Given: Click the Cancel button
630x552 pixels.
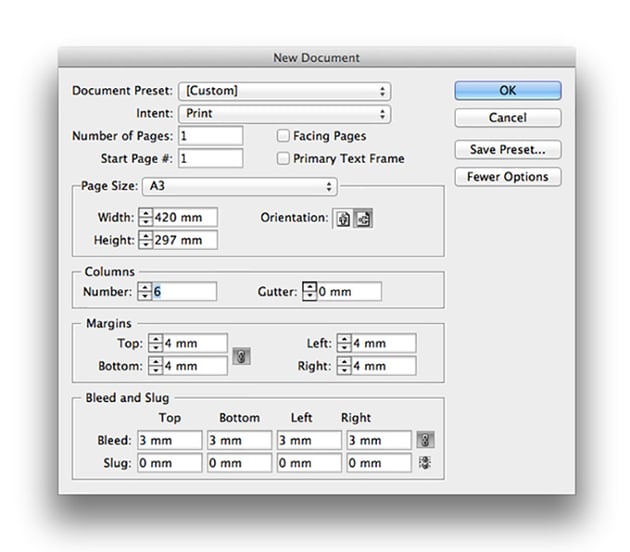Looking at the screenshot, I should point(508,118).
